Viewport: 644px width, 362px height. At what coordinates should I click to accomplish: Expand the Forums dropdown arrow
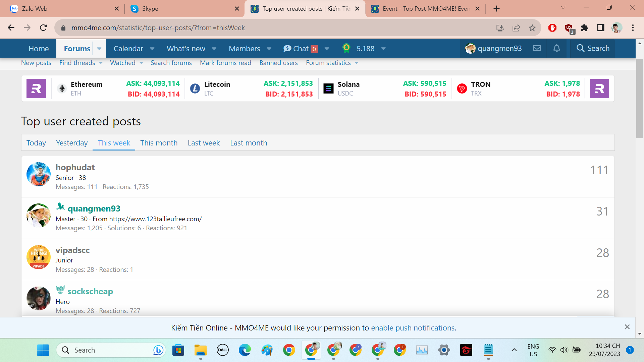(99, 49)
